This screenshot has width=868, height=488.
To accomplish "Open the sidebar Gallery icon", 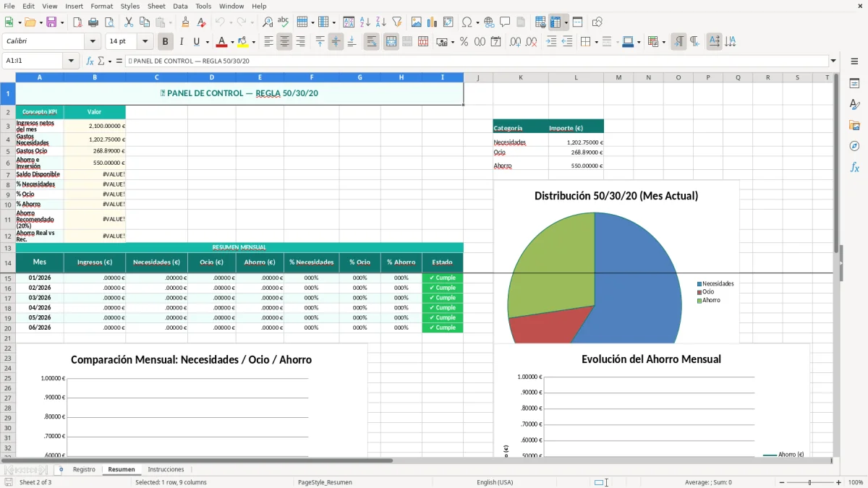I will pos(854,125).
